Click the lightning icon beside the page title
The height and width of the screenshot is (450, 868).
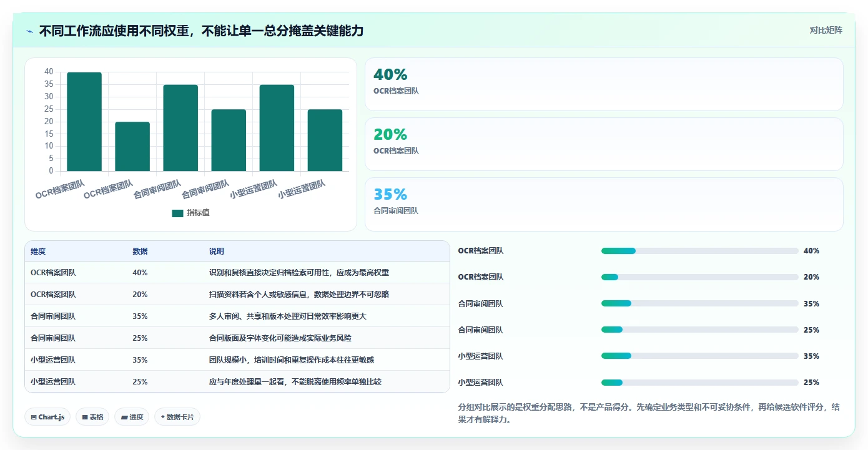(x=30, y=31)
